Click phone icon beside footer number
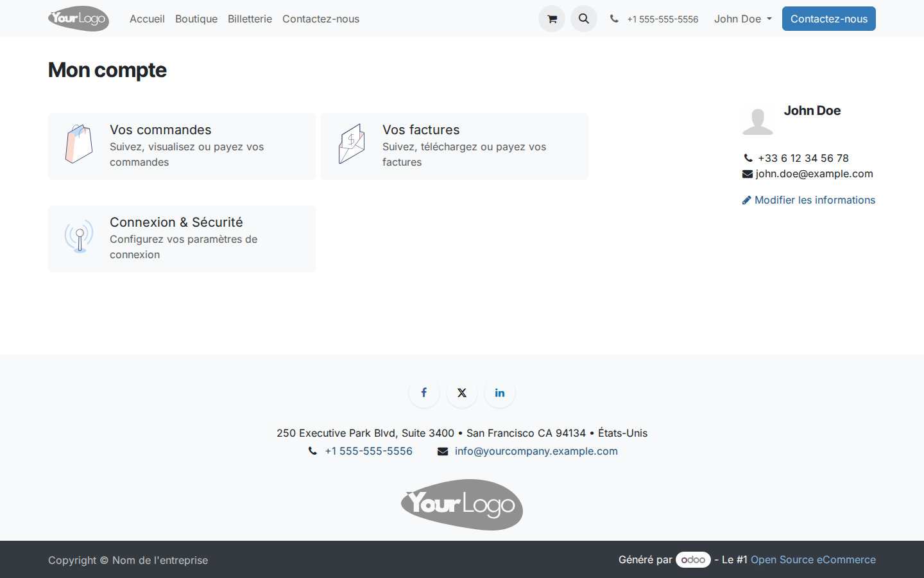Image resolution: width=924 pixels, height=578 pixels. tap(312, 451)
